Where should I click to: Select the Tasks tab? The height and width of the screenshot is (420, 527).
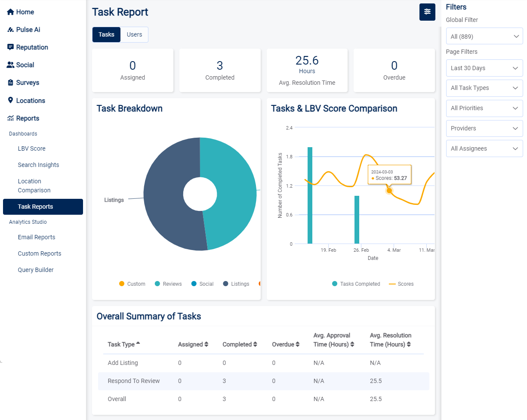pyautogui.click(x=106, y=34)
